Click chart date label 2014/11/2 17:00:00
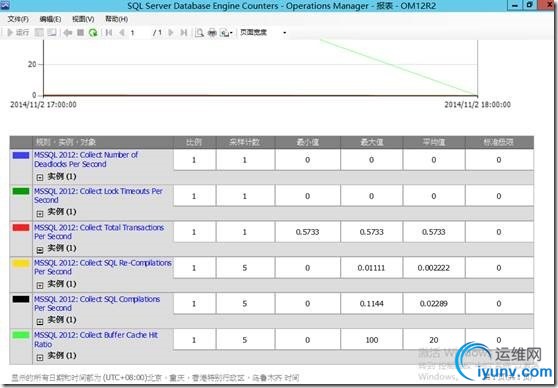Image resolution: width=558 pixels, height=388 pixels. point(43,105)
